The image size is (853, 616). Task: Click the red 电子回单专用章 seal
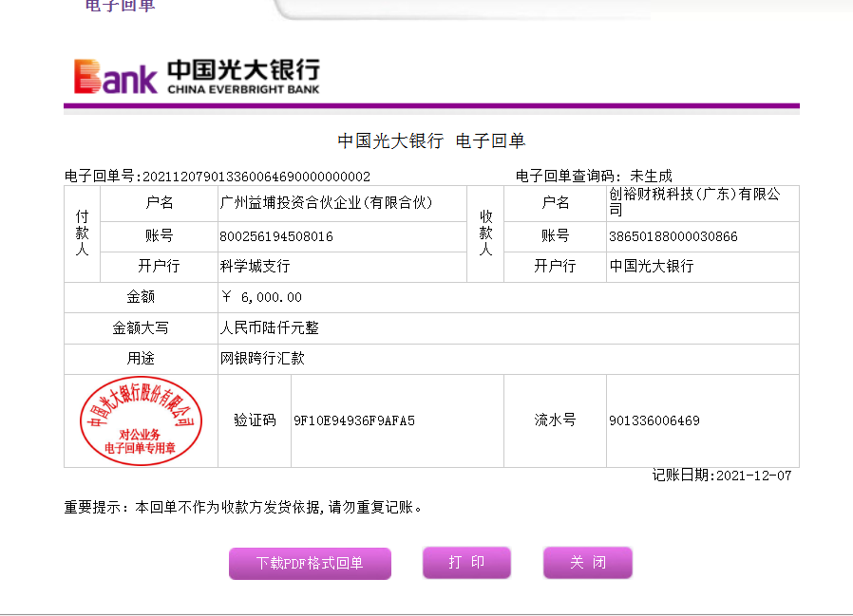point(141,420)
